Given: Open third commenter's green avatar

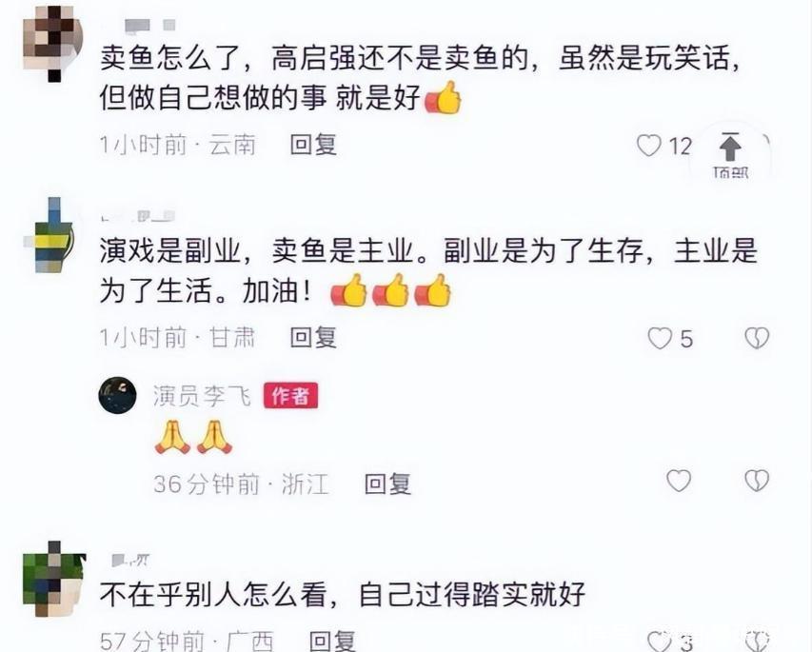Looking at the screenshot, I should (54, 579).
